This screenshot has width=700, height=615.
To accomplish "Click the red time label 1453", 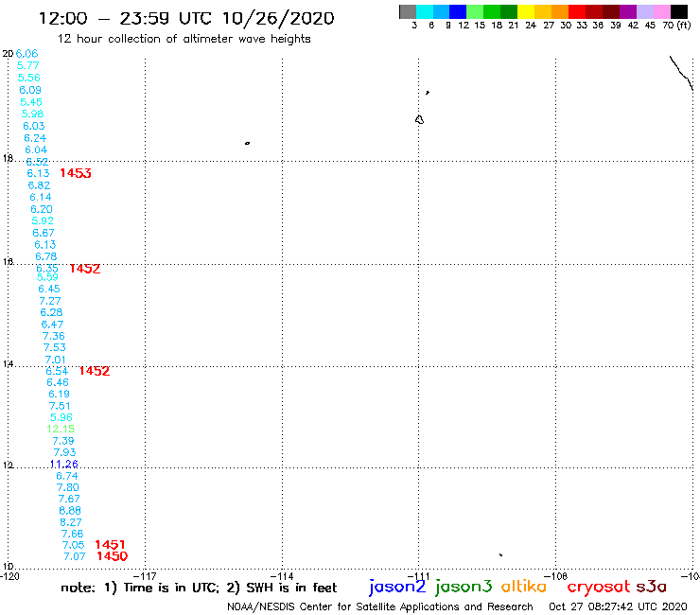I will [76, 173].
